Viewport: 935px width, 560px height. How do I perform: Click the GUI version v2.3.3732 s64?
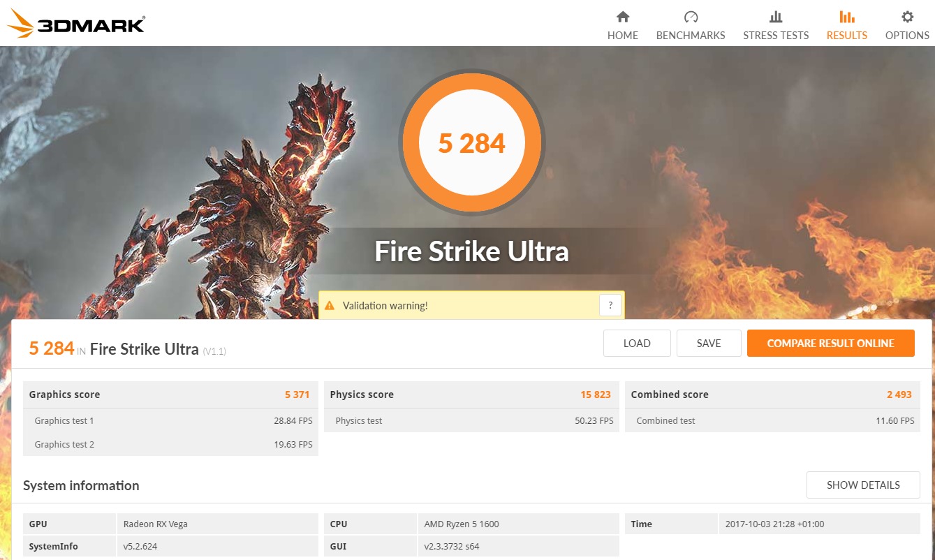point(452,546)
